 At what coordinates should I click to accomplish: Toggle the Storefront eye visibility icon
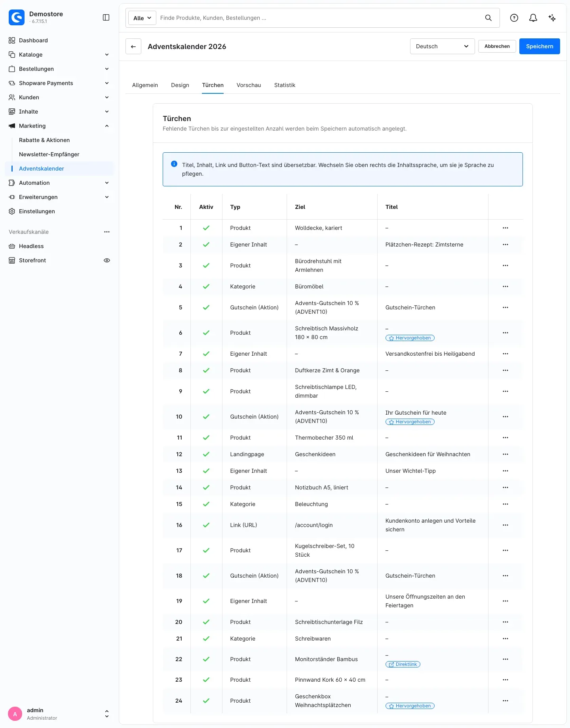click(107, 260)
